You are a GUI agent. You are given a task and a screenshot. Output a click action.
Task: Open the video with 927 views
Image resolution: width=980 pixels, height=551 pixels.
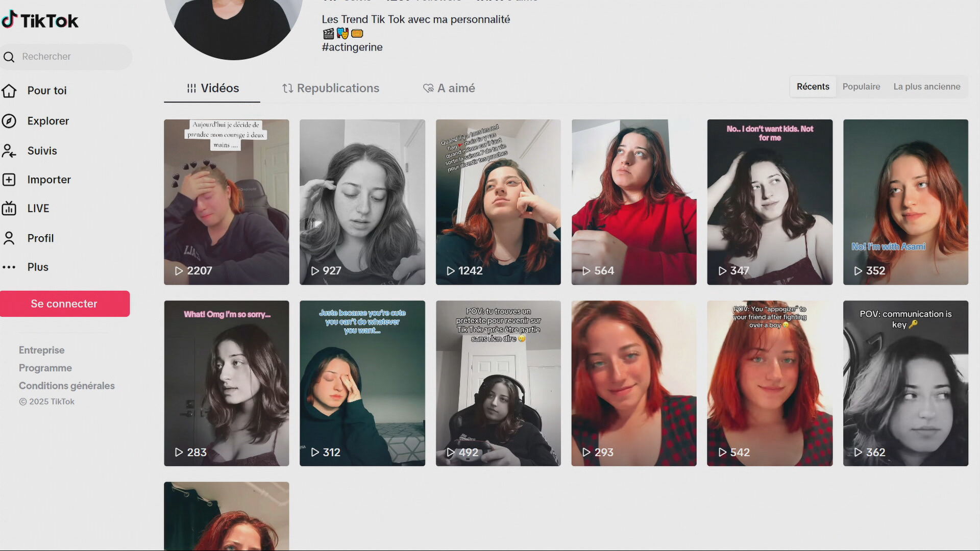point(362,202)
